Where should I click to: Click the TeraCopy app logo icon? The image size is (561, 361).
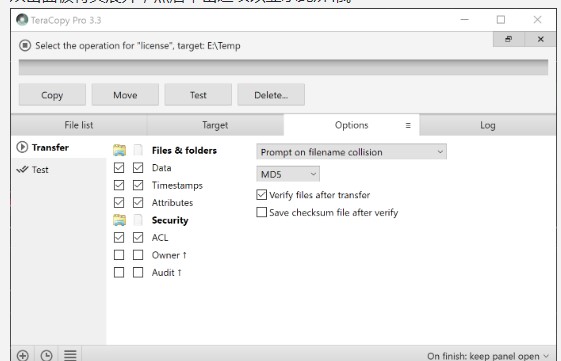22,20
